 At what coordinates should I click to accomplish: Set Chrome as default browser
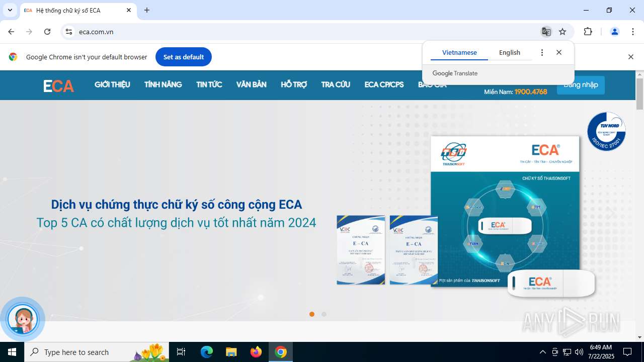click(x=184, y=57)
